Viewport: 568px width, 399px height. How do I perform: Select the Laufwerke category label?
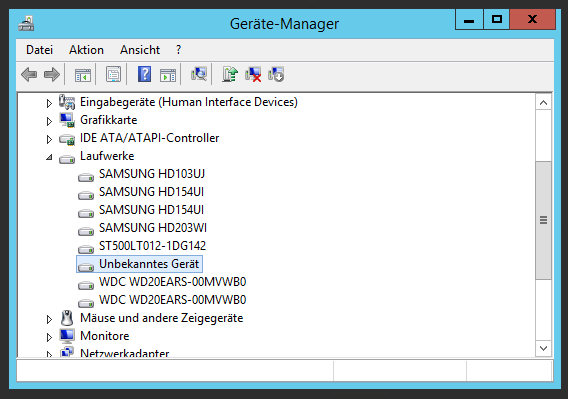[x=107, y=156]
